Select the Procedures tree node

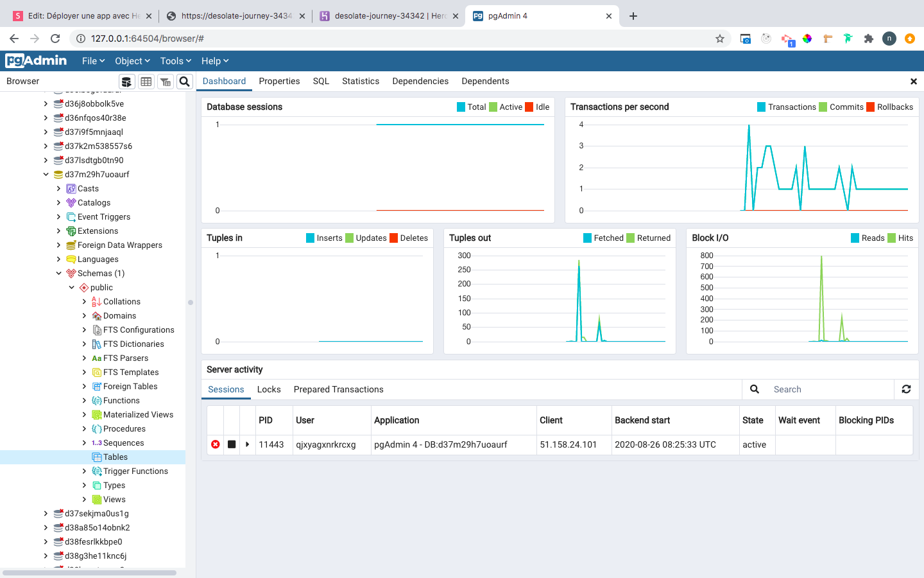124,429
